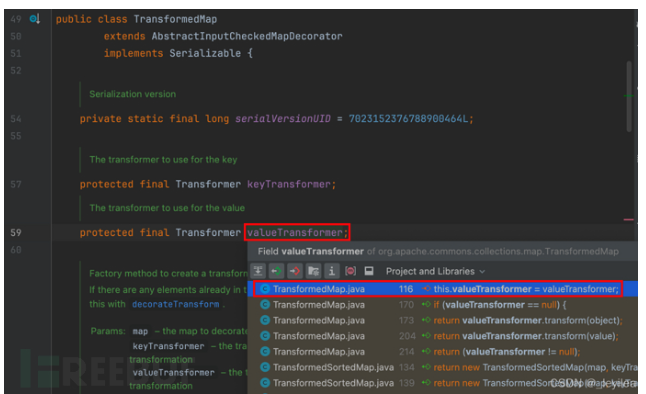
Task: Click the serialVersionUID constant name
Action: (283, 119)
